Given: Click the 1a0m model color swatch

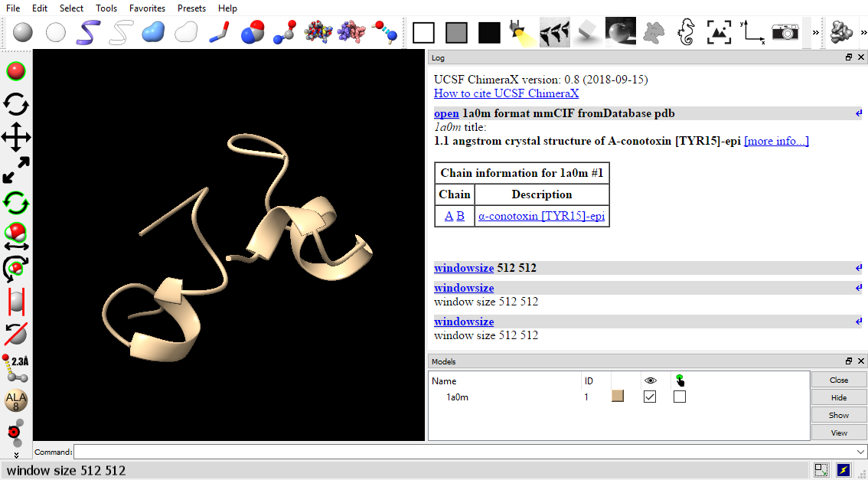Looking at the screenshot, I should tap(618, 397).
